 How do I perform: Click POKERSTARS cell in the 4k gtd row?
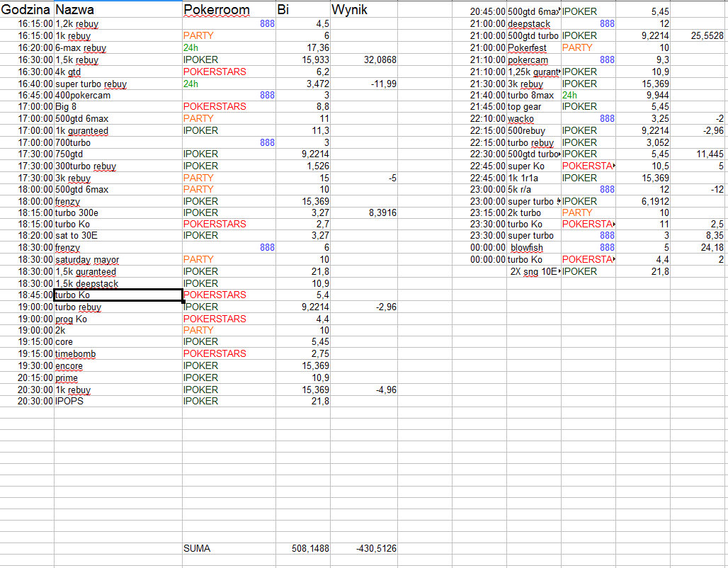229,72
